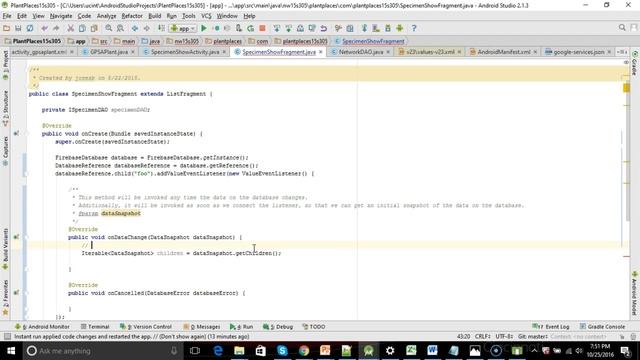Image resolution: width=640 pixels, height=360 pixels.
Task: Click the Find magnifier icon
Action: tap(109, 28)
